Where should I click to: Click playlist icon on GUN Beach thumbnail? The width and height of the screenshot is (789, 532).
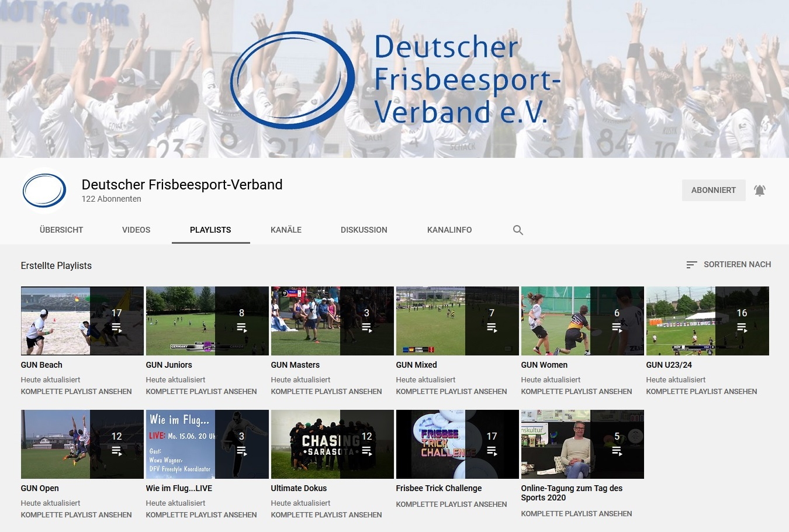(116, 328)
